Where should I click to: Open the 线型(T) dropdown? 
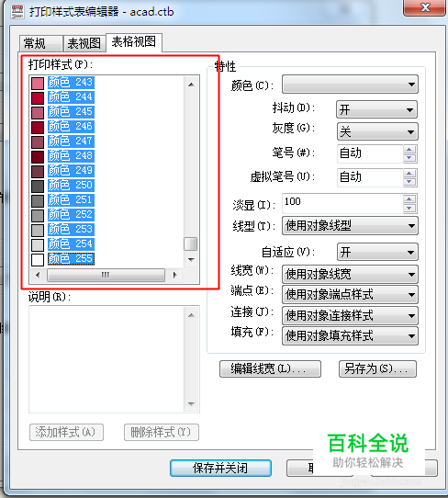click(x=350, y=226)
